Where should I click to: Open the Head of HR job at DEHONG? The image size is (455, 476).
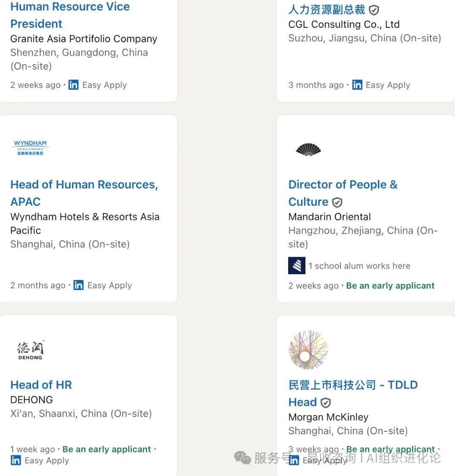(41, 385)
